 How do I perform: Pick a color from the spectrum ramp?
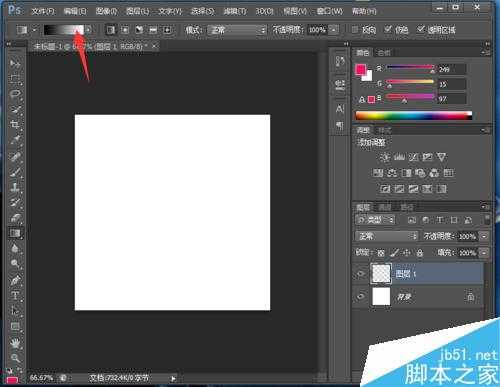pos(414,116)
